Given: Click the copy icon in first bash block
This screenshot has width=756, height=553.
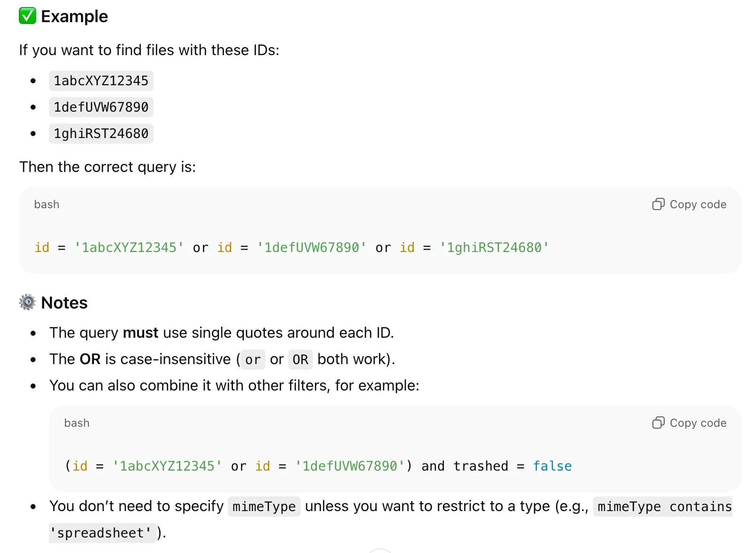Looking at the screenshot, I should click(658, 204).
